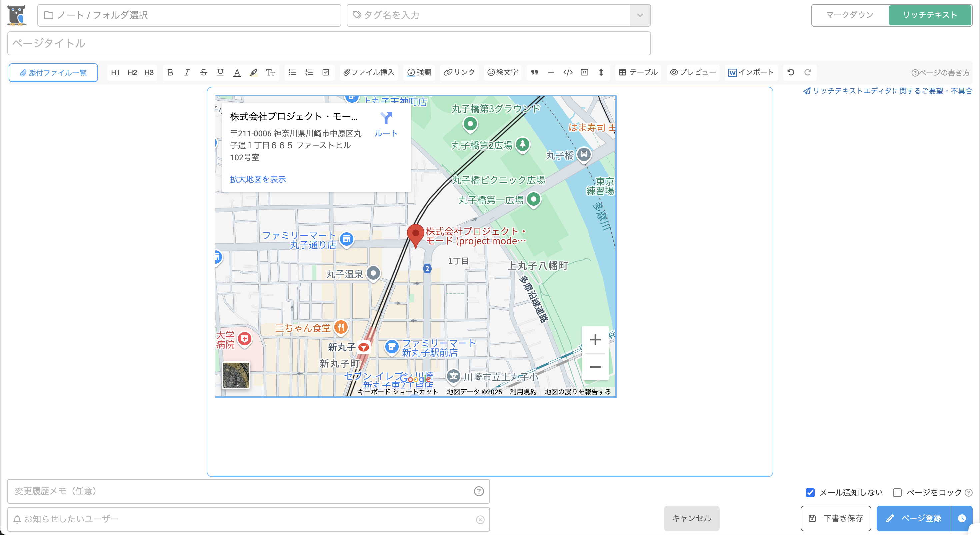980x535 pixels.
Task: Click the 丸子温泉 marker
Action: (373, 273)
